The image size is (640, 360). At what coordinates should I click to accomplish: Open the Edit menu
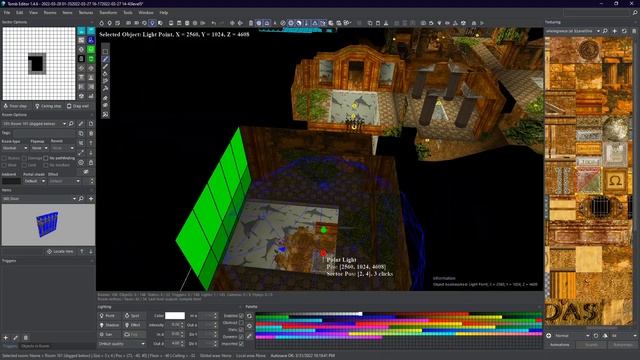coord(20,13)
